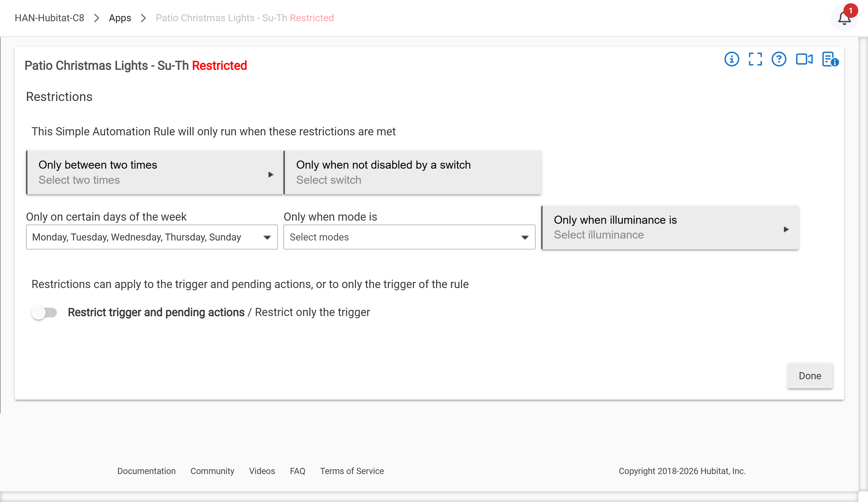This screenshot has height=502, width=868.
Task: Toggle fullscreen with the brackets icon
Action: coord(755,59)
